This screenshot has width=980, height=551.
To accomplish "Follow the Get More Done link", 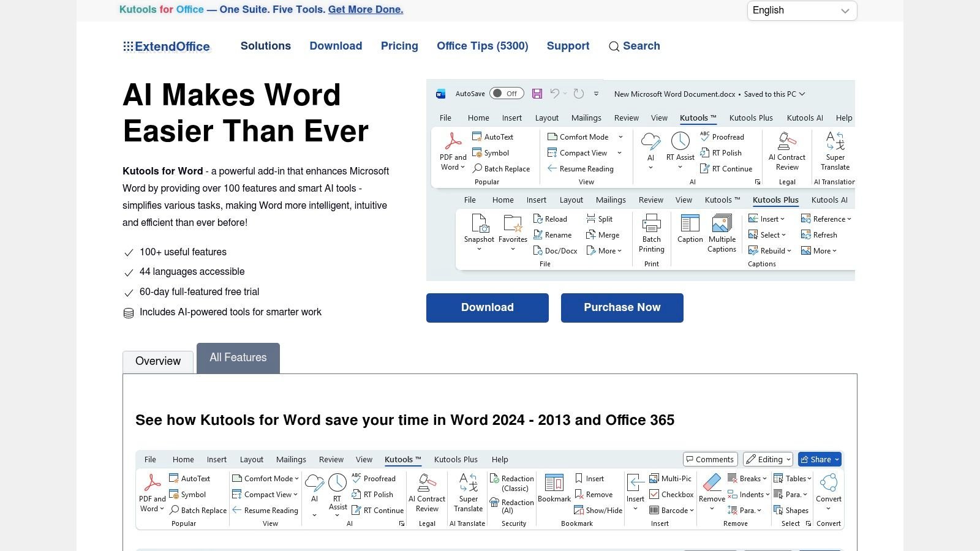I will click(x=366, y=9).
